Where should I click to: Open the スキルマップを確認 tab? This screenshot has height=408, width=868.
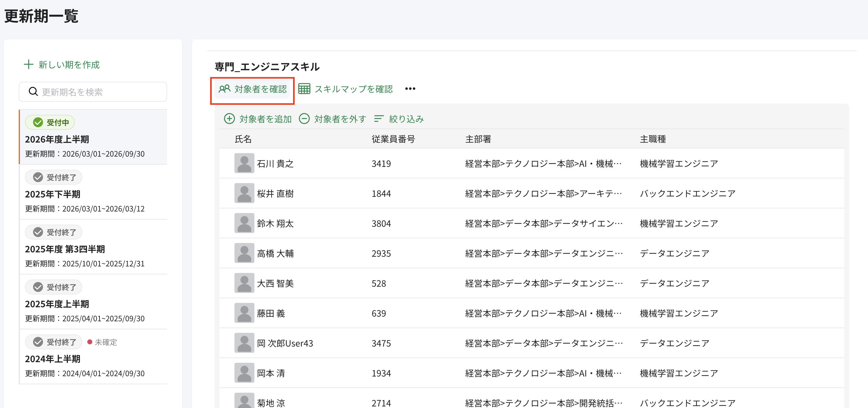[346, 89]
